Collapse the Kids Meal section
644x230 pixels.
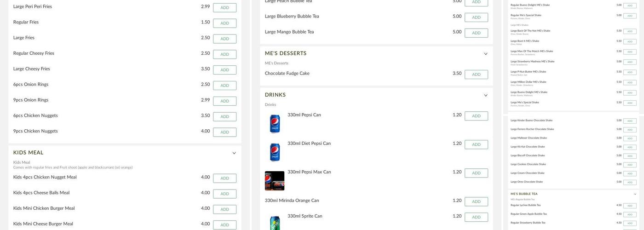(234, 153)
